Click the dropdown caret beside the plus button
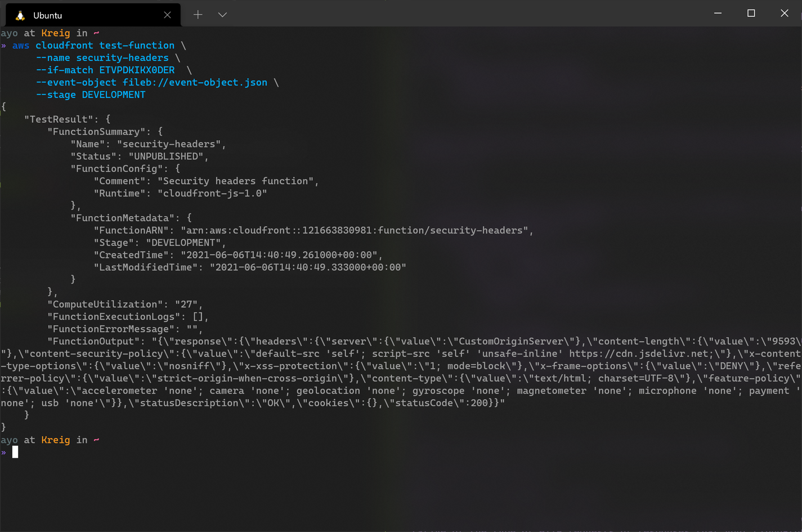The width and height of the screenshot is (802, 532). pyautogui.click(x=222, y=15)
